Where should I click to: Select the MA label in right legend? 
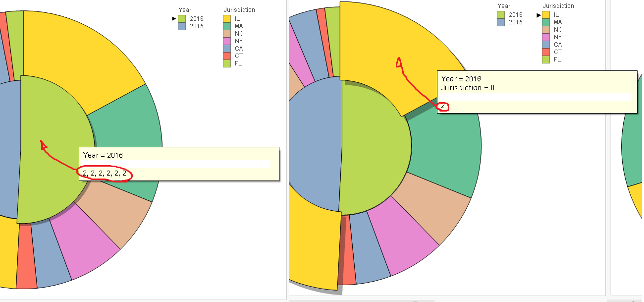(557, 22)
